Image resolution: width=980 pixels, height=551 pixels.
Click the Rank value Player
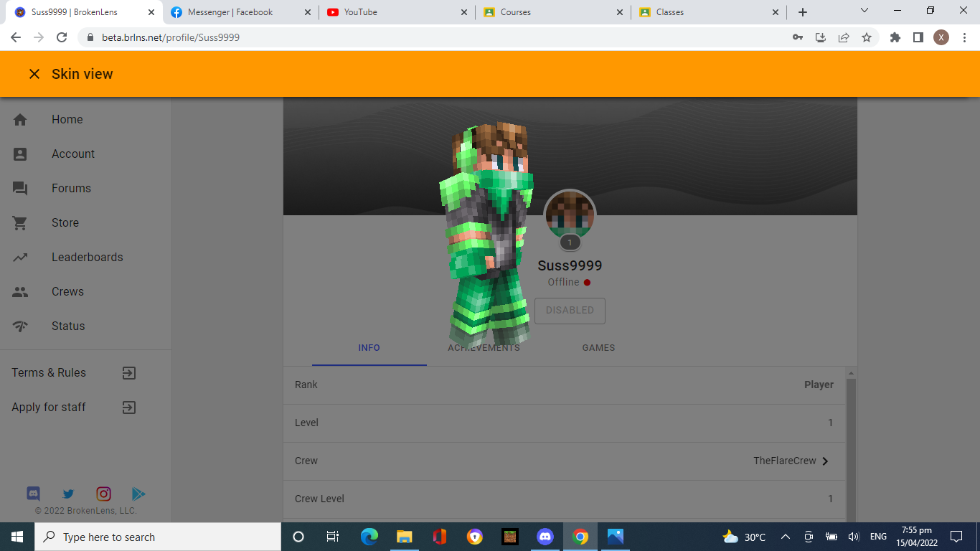(x=819, y=385)
